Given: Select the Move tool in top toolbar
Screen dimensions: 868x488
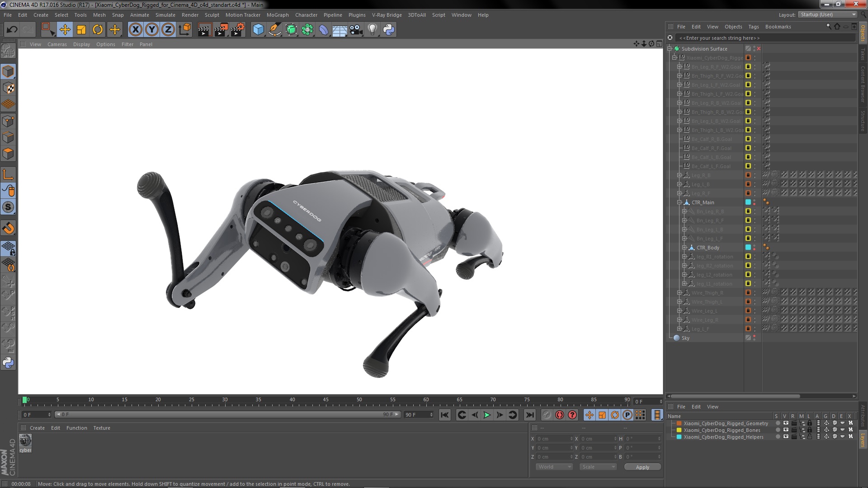Looking at the screenshot, I should (x=65, y=30).
